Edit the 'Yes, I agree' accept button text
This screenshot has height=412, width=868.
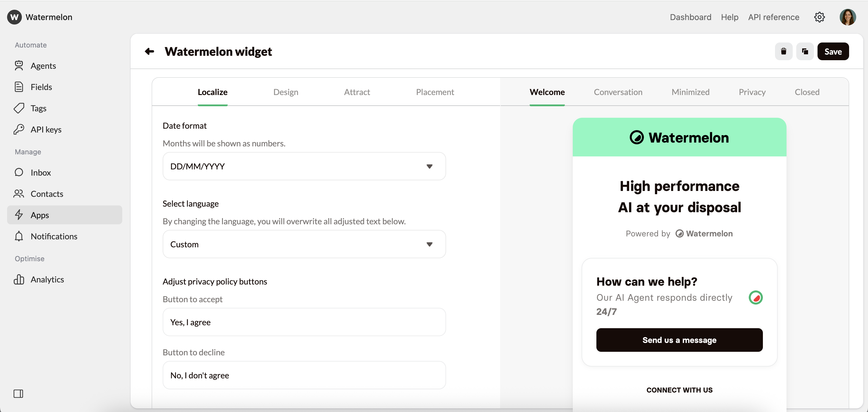coord(304,322)
